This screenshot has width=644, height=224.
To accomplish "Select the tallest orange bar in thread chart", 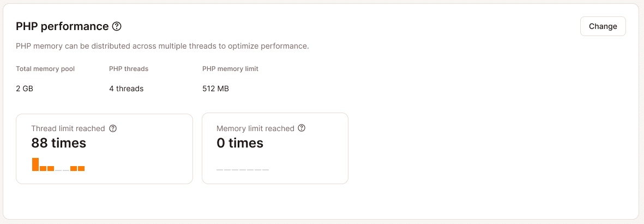I will 35,164.
